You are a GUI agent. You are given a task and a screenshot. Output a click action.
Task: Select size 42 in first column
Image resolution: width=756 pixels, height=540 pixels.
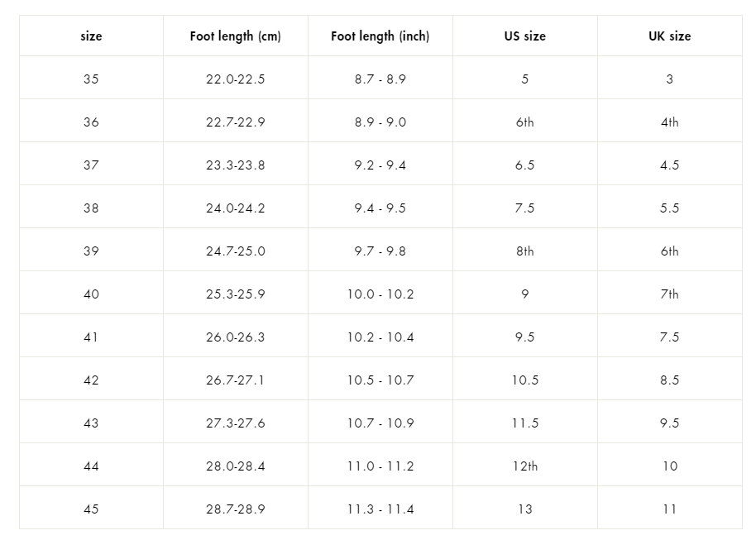click(91, 380)
